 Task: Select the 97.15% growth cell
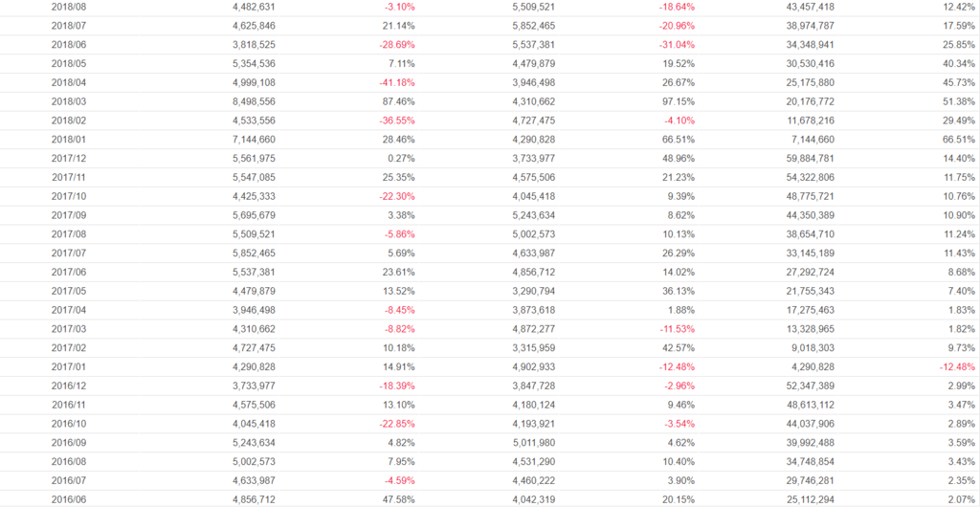pyautogui.click(x=678, y=101)
